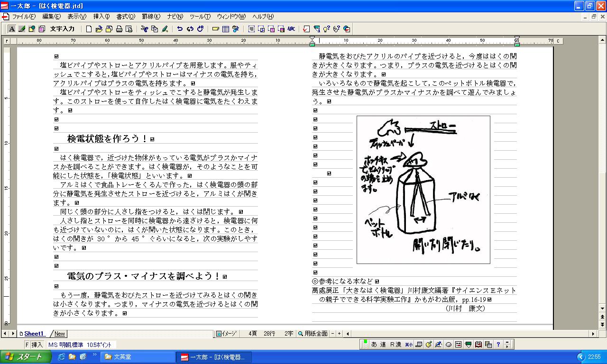Switch to 文英堂 taskbar window
This screenshot has height=364, width=607.
(x=138, y=357)
